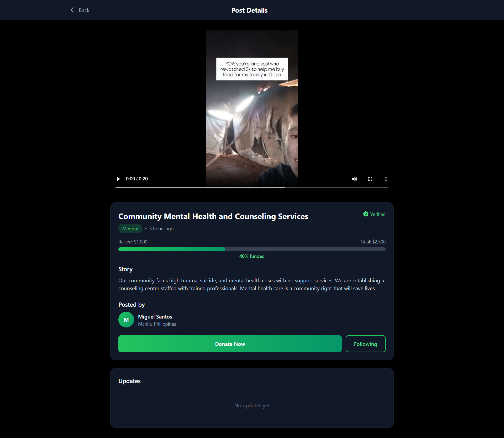
Task: Click the video progress bar
Action: 252,187
